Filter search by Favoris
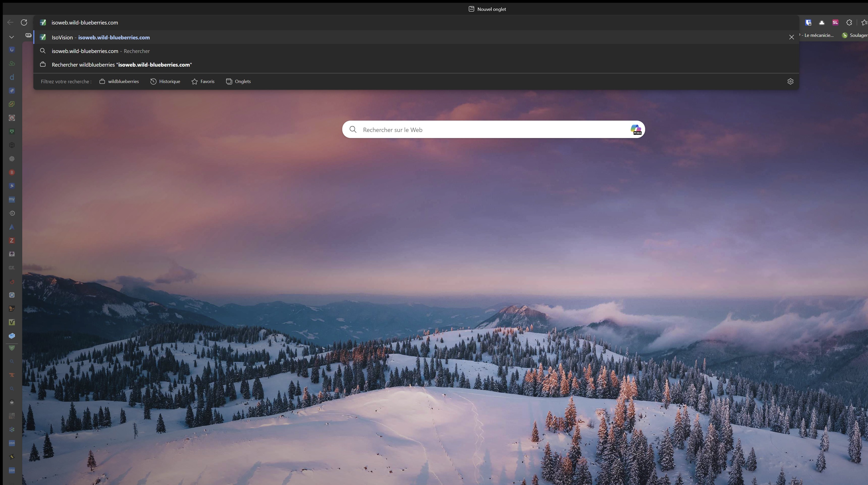 203,82
